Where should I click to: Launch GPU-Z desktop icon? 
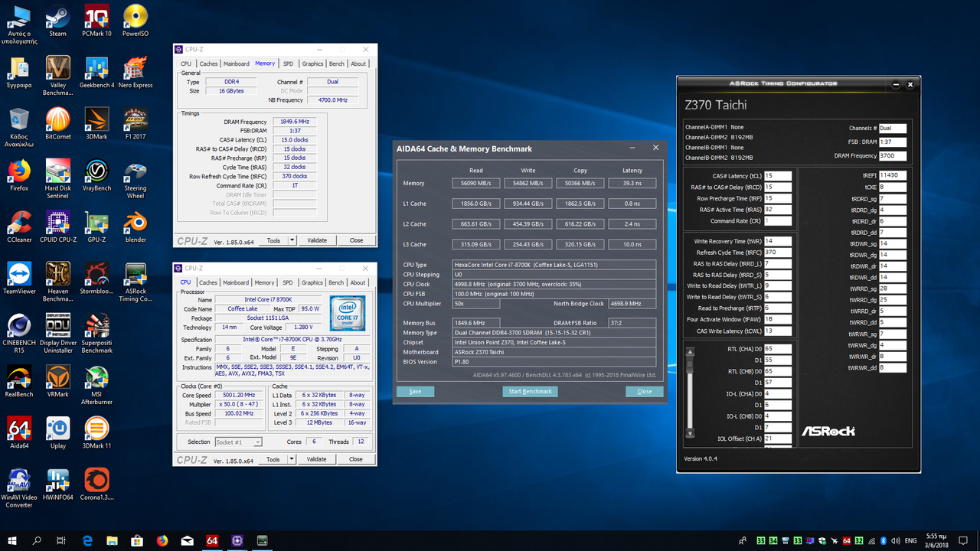[x=96, y=227]
